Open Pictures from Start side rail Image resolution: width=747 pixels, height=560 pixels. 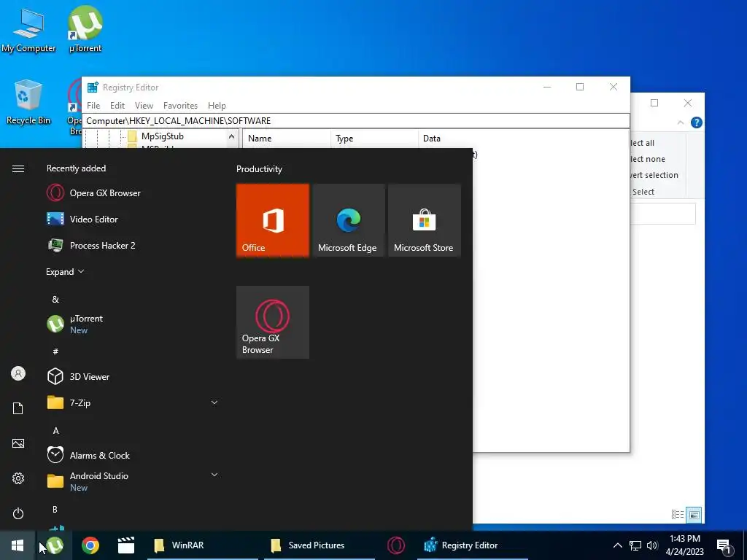[x=18, y=443]
